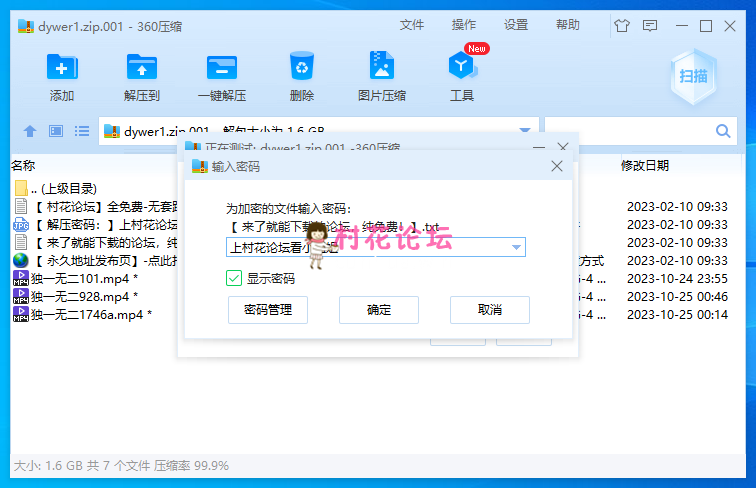
Task: Open the 帮助 menu
Action: point(567,25)
